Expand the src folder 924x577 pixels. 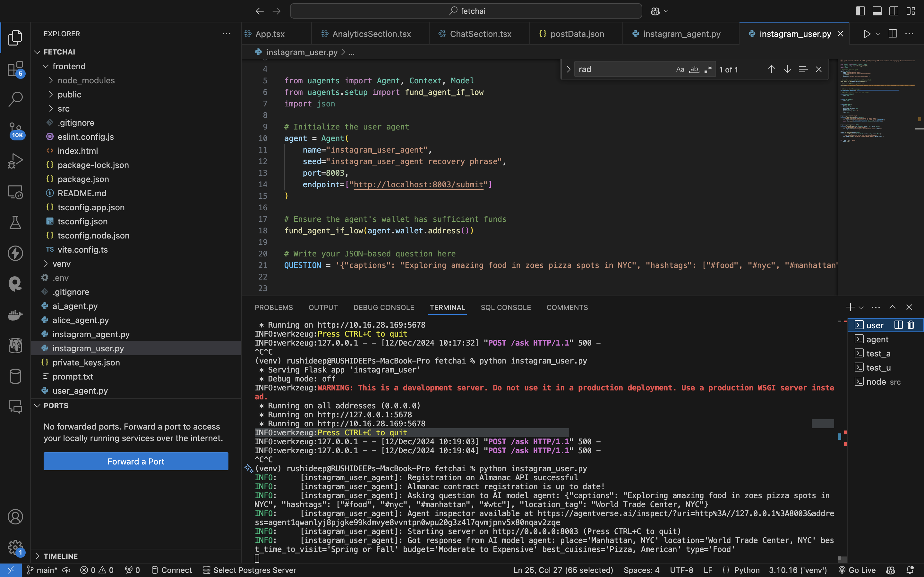tap(64, 109)
